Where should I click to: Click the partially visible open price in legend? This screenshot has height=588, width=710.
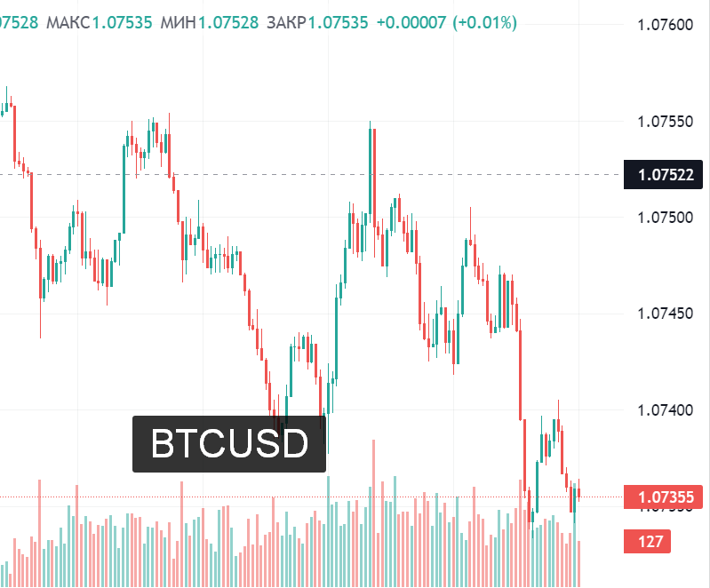click(x=19, y=22)
